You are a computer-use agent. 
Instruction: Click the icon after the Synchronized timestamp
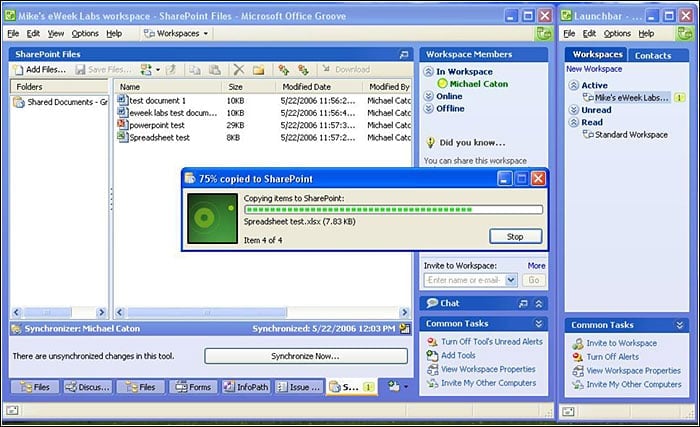click(x=404, y=329)
